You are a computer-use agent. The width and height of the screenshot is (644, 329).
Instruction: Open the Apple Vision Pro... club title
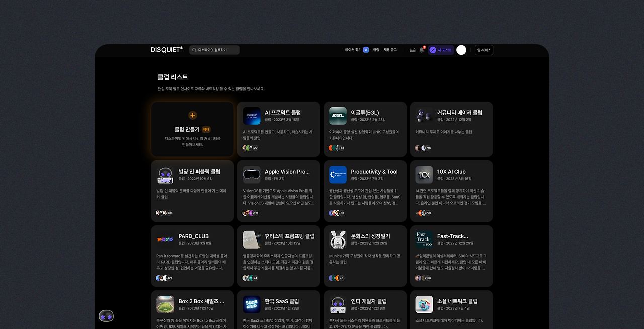pyautogui.click(x=287, y=172)
